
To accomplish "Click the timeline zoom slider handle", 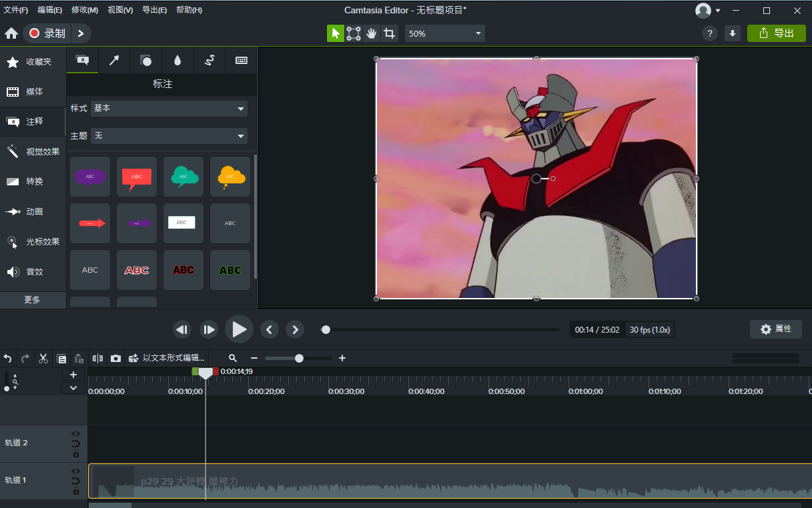I will point(299,358).
